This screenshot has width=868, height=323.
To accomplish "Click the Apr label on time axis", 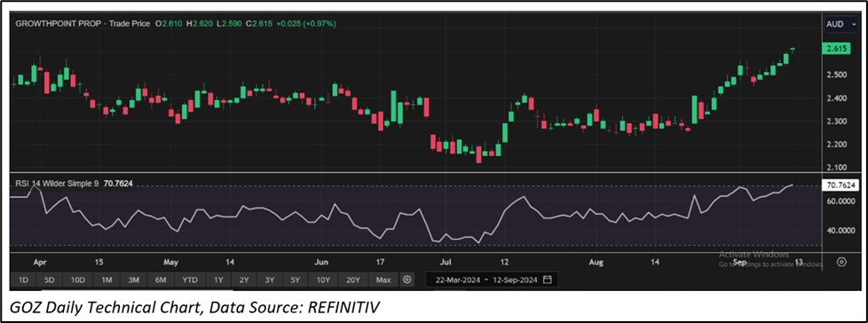I will tap(39, 261).
